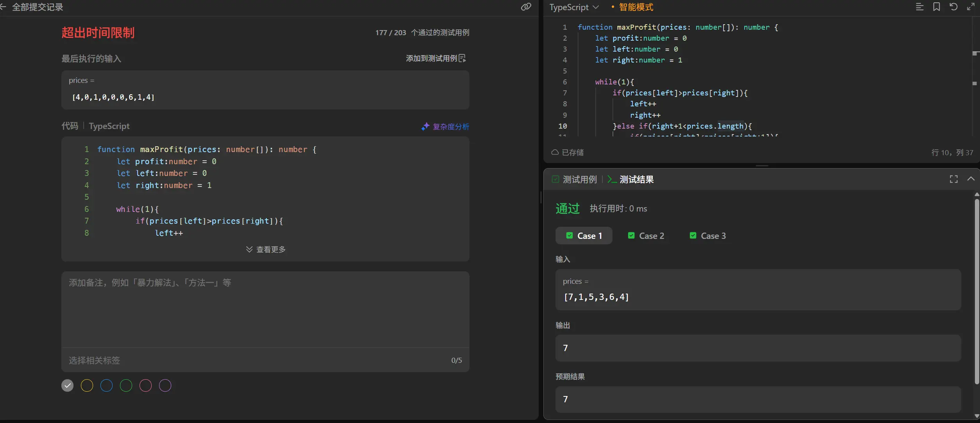Expand code with 查看更多
Image resolution: width=980 pixels, height=423 pixels.
tap(266, 249)
